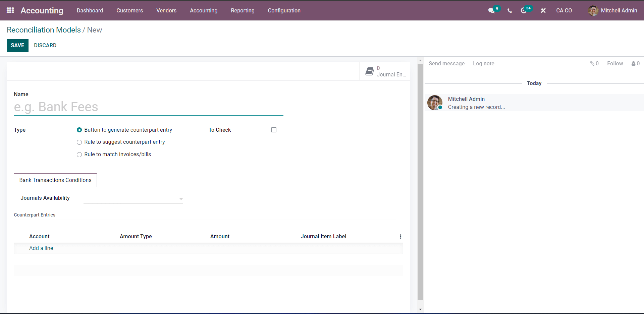
Task: Click the Amount column header
Action: click(x=220, y=237)
